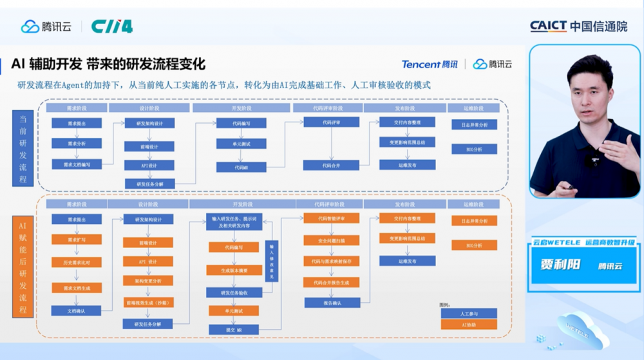The width and height of the screenshot is (644, 360).
Task: Click the orange AI协助 legend swatch
Action: coord(468,325)
